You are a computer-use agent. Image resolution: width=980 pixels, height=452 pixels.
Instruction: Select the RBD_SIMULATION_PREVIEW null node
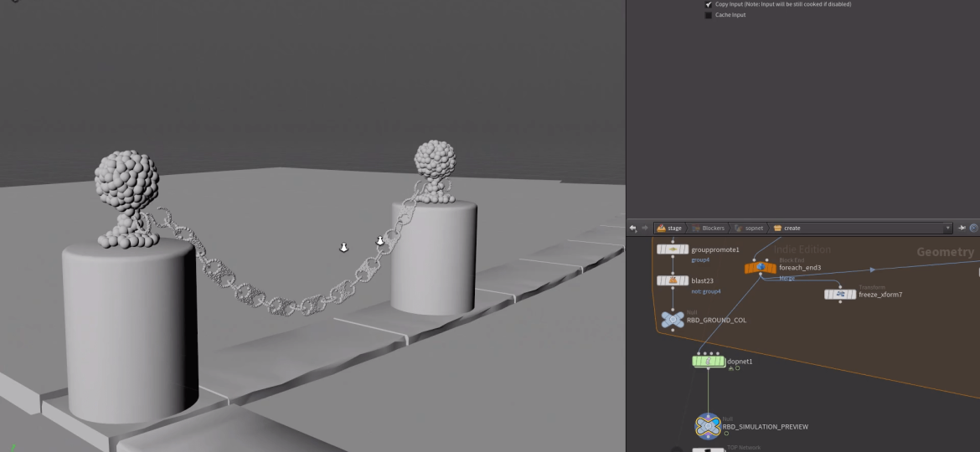pyautogui.click(x=708, y=426)
